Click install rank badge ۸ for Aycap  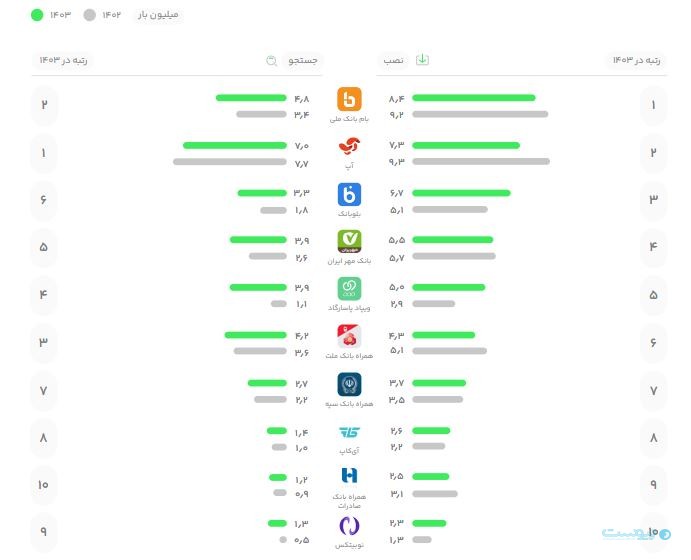tap(653, 438)
